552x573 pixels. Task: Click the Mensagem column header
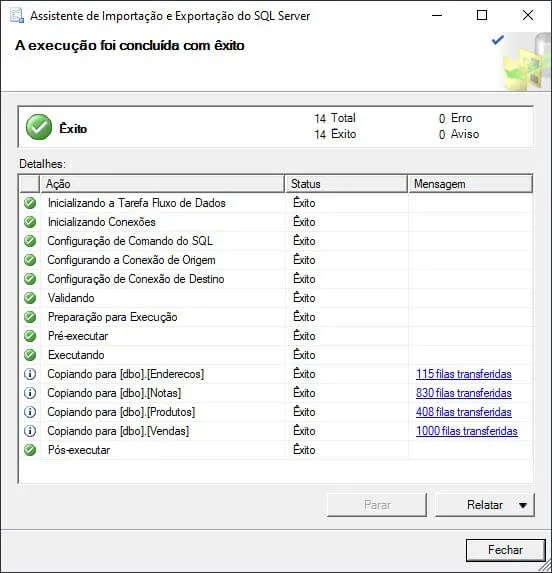(x=470, y=184)
